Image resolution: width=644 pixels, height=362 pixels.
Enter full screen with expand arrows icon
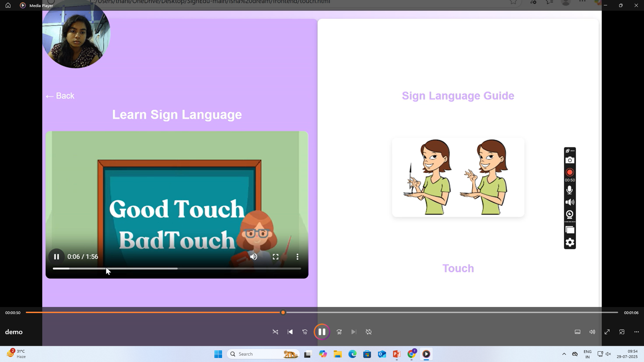point(607,332)
